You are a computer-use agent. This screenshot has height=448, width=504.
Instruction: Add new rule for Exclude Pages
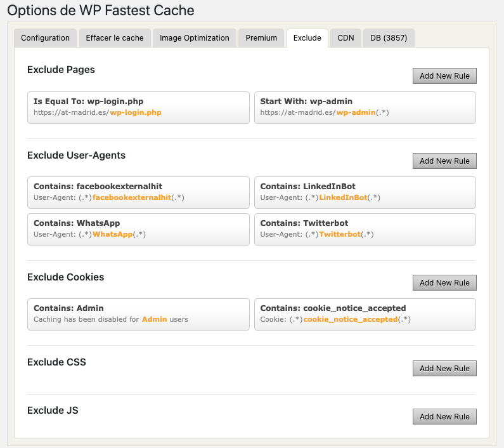[x=444, y=76]
